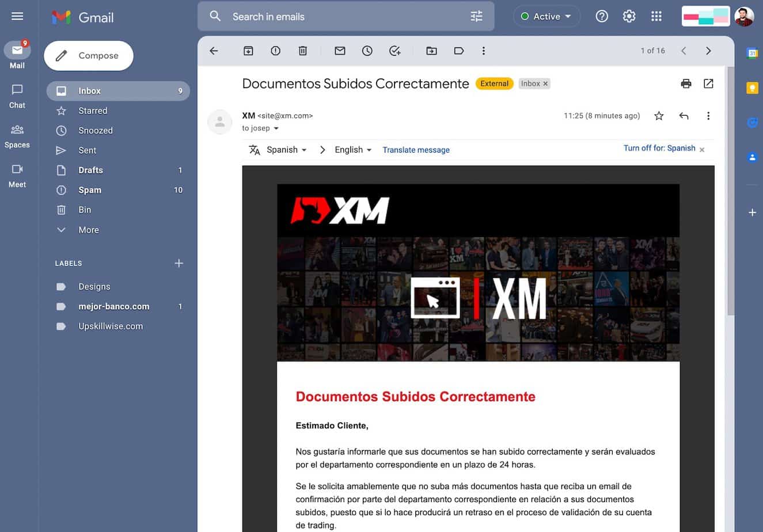Snooze this email with clock icon
The width and height of the screenshot is (763, 532).
[x=367, y=51]
